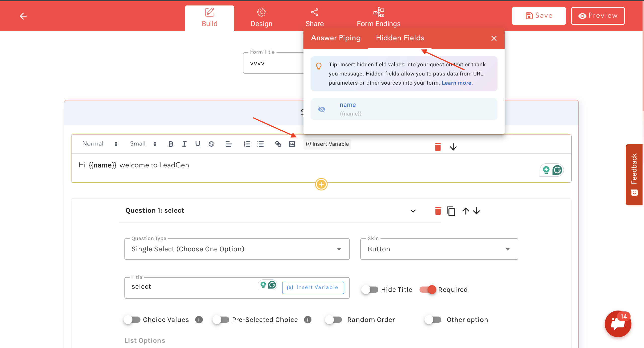Open the Learn more link
Viewport: 644px width, 348px height.
(x=457, y=83)
